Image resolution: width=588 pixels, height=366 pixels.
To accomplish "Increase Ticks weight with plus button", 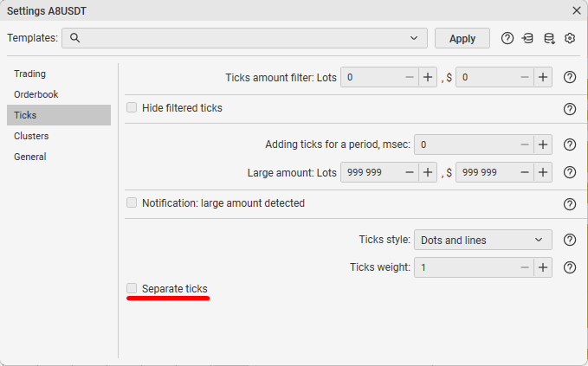I will pos(543,267).
